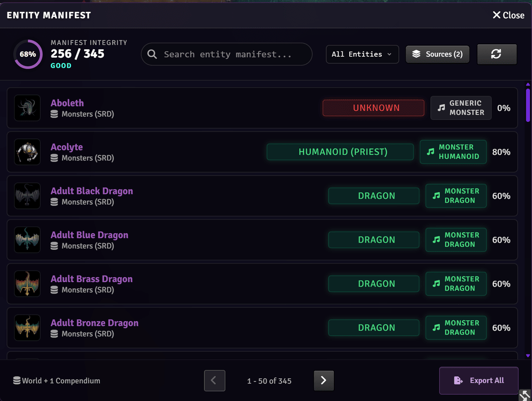Click the HUMANOID (PRIEST) type badge
532x401 pixels.
(340, 152)
